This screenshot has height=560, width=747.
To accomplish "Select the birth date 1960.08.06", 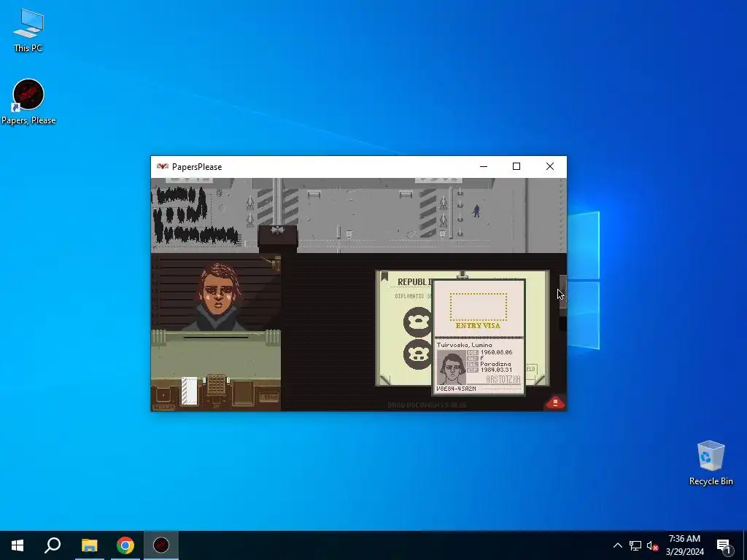I will tap(496, 352).
